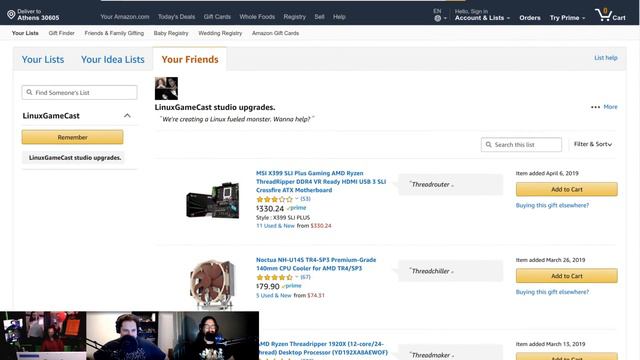Click Buying this gift elsewhere for Noctua cooler
The height and width of the screenshot is (360, 640).
coord(552,292)
